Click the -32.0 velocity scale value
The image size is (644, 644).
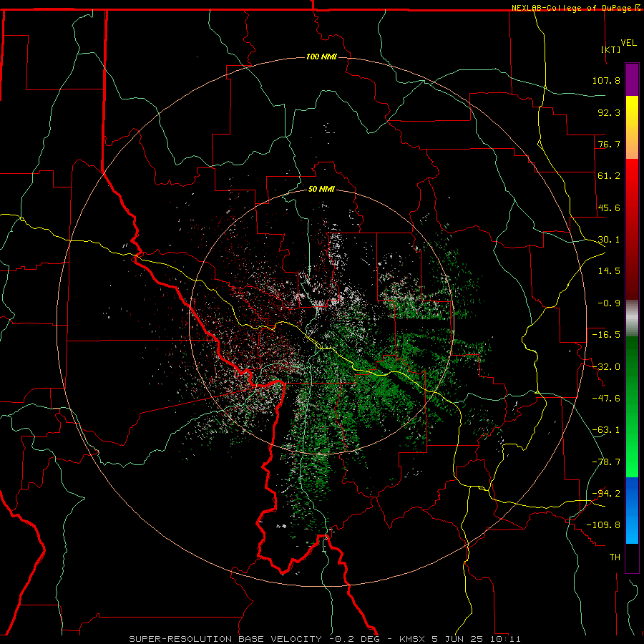[606, 367]
